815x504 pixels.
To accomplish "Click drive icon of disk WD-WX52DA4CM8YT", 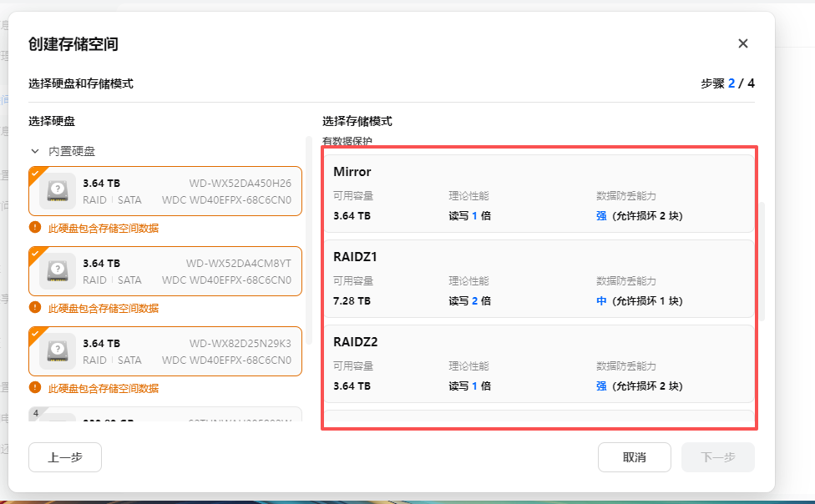I will tap(58, 271).
